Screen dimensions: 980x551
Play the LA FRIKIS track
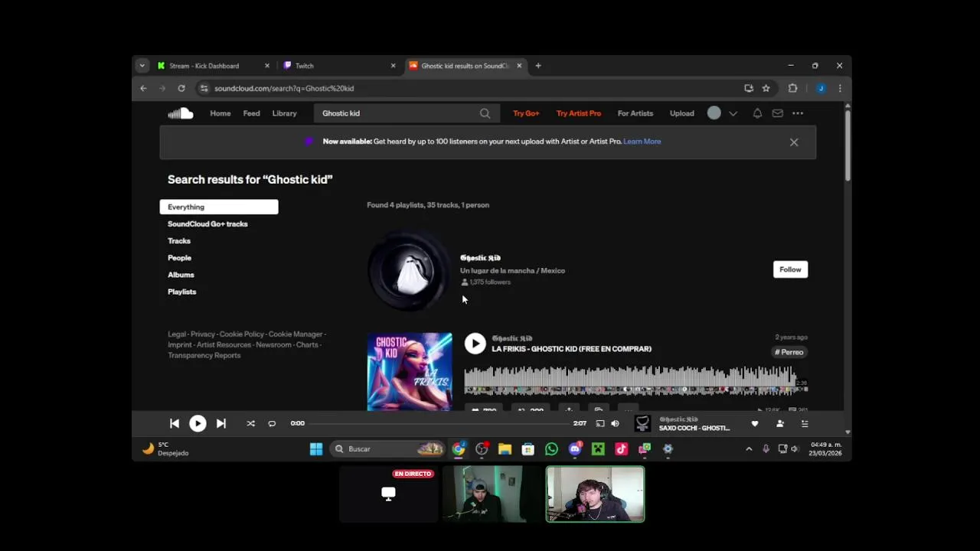tap(475, 344)
